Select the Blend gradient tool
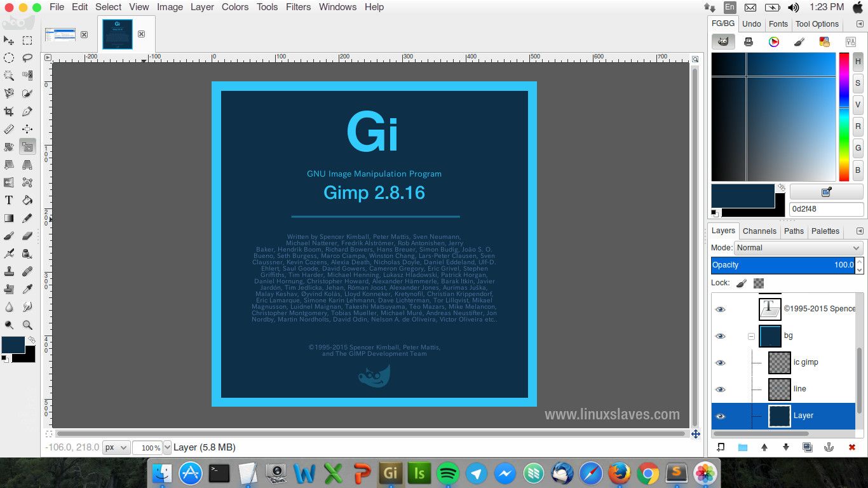This screenshot has height=488, width=868. point(9,218)
